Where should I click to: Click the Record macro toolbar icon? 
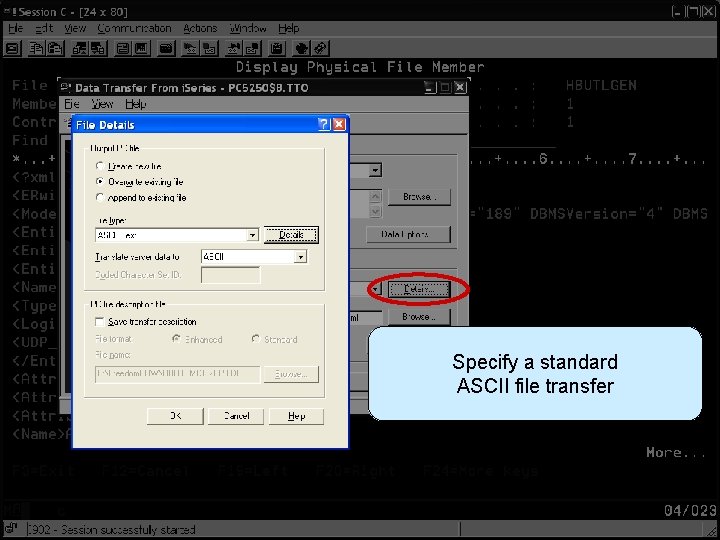click(x=191, y=48)
